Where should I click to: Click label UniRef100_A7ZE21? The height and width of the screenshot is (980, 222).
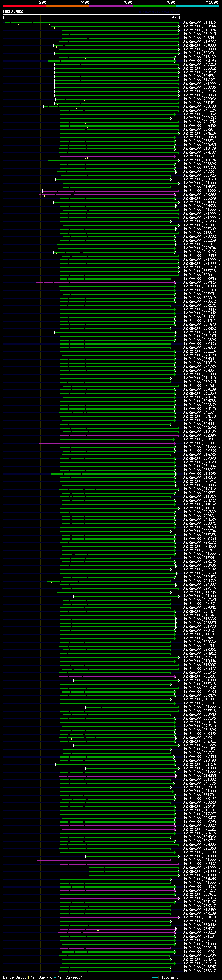point(199,829)
